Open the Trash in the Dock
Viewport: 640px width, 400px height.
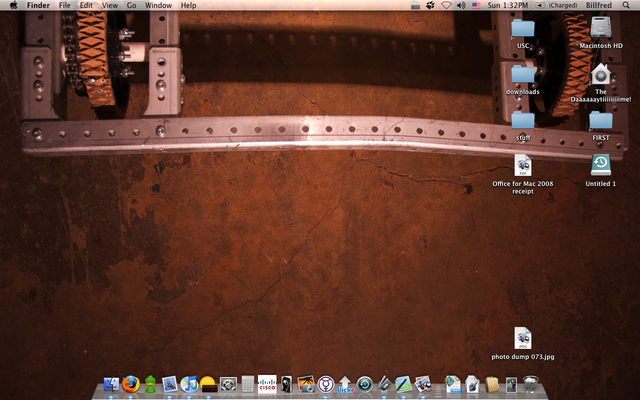coord(530,383)
